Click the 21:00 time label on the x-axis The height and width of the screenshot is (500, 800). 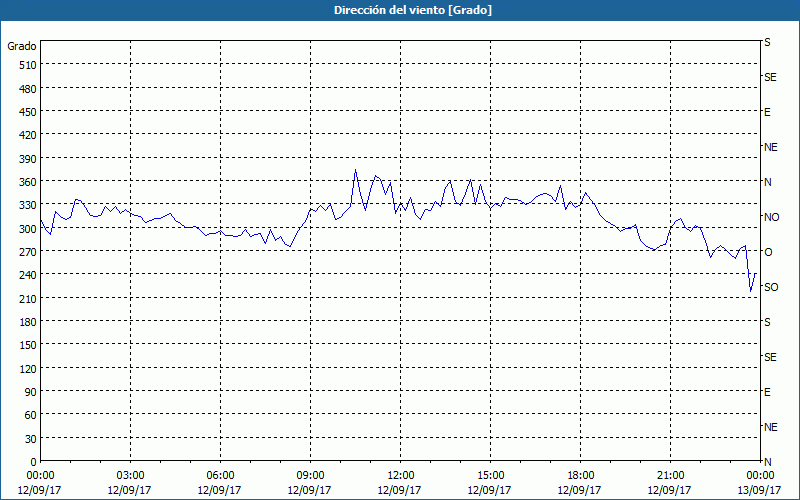(x=670, y=475)
